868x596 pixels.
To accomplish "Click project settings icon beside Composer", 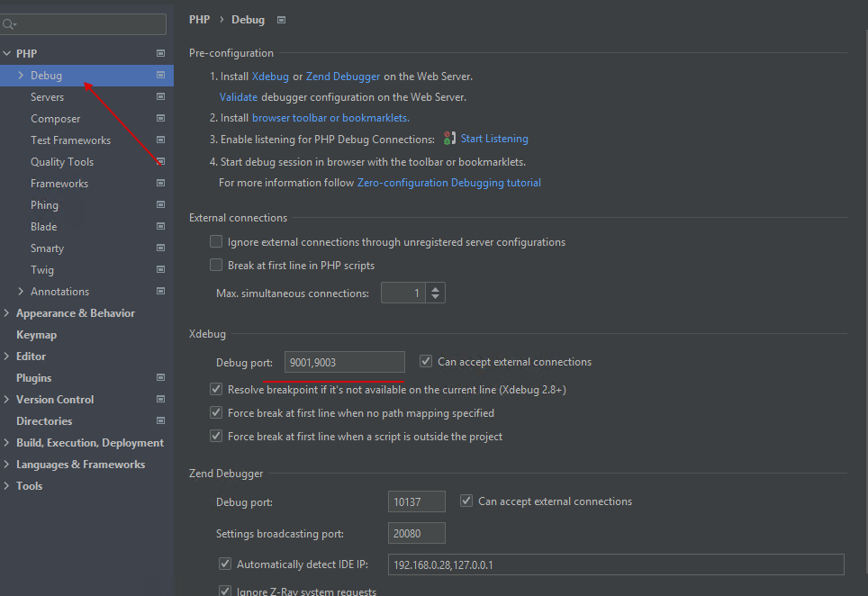I will click(160, 119).
